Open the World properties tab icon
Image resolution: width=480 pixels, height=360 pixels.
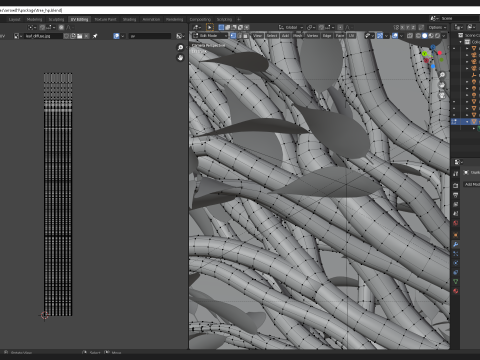[x=455, y=223]
